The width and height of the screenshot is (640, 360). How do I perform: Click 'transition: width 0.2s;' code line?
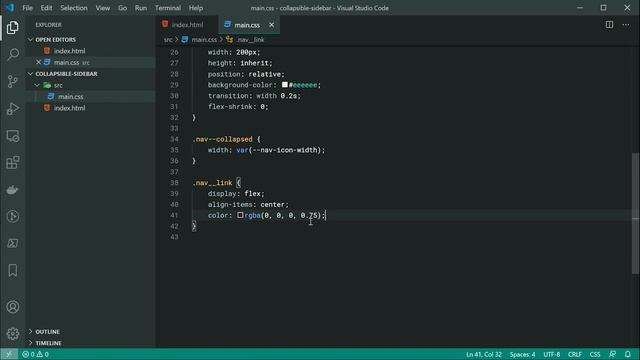click(x=254, y=96)
